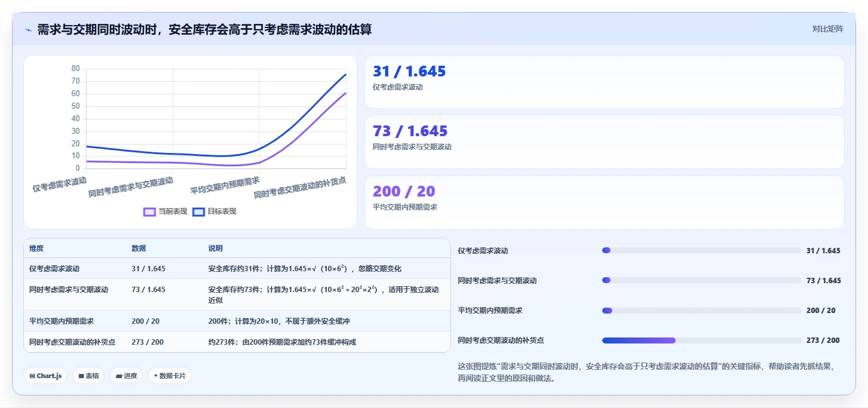
Task: Click the 说明 table column header
Action: click(x=215, y=249)
